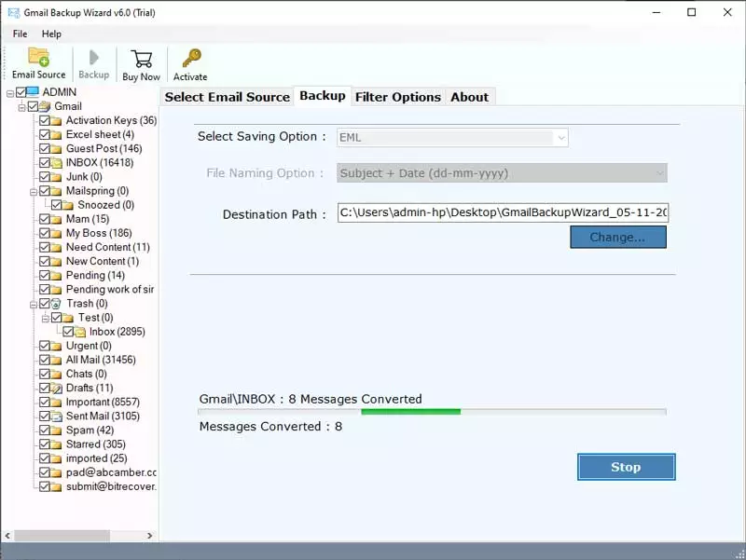The width and height of the screenshot is (746, 560).
Task: Switch to the Filter Options tab
Action: (x=398, y=97)
